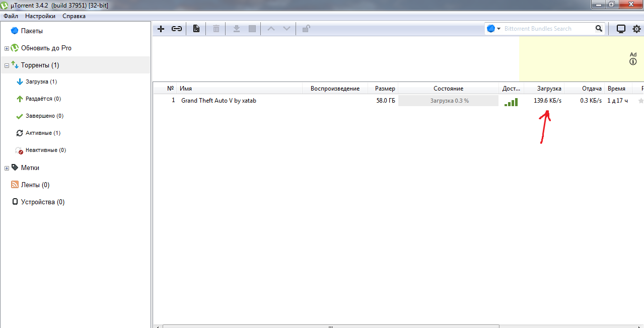Click the 58.0 ГБ size cell
Screen dimensions: 644x328
tap(386, 101)
